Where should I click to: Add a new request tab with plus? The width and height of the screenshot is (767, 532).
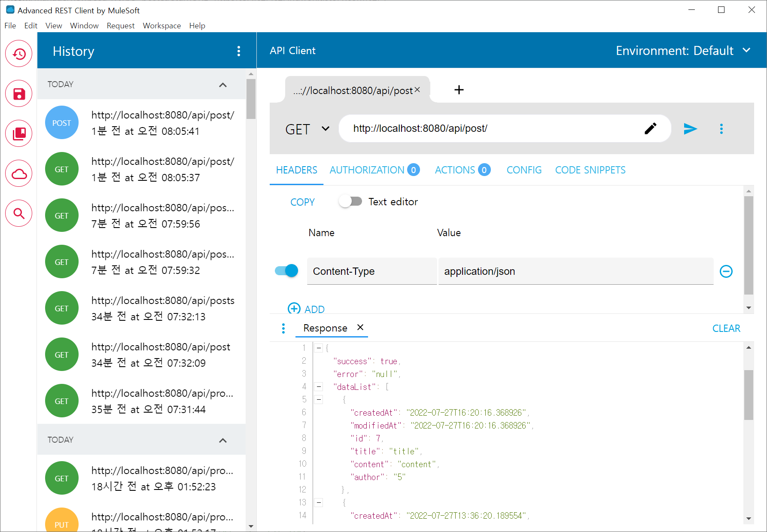[459, 90]
